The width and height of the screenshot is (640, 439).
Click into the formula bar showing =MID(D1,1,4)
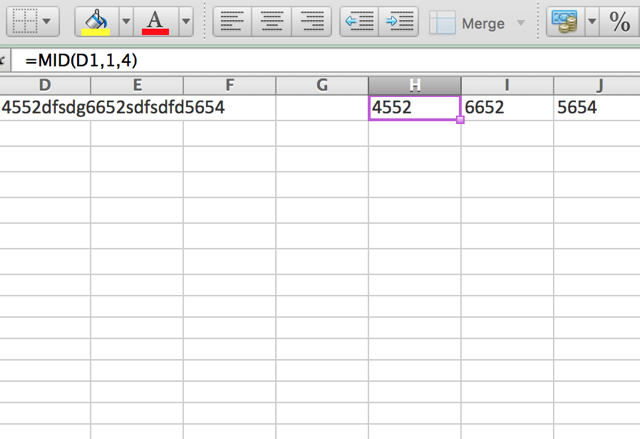click(325, 60)
